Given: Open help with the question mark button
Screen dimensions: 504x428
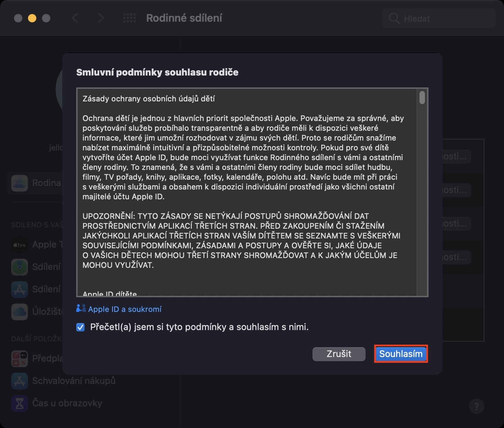Looking at the screenshot, I should coord(476,406).
